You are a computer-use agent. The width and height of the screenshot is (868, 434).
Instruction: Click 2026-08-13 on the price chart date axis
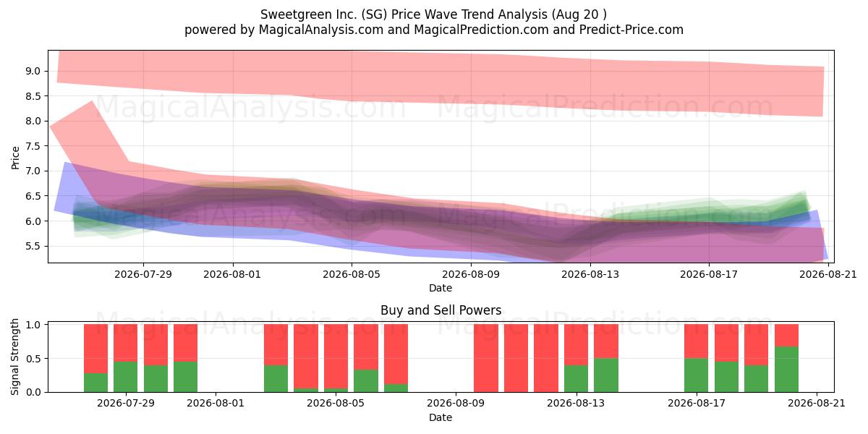(x=590, y=274)
